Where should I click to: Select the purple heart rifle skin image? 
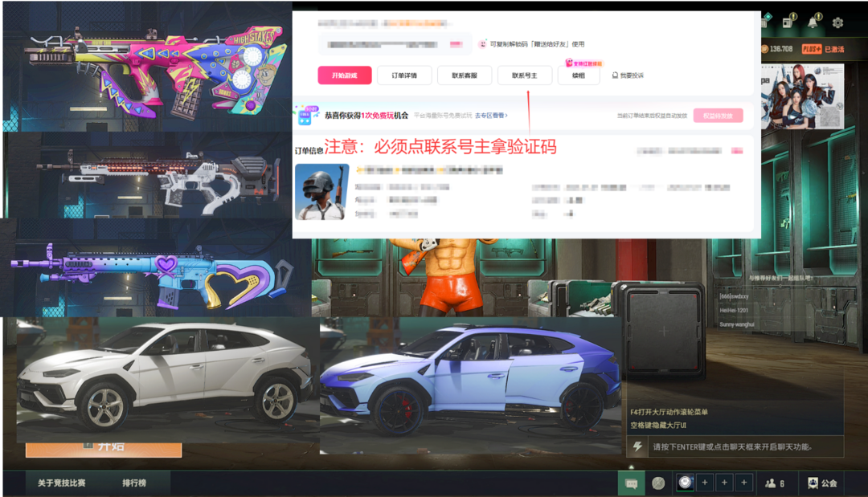click(155, 267)
